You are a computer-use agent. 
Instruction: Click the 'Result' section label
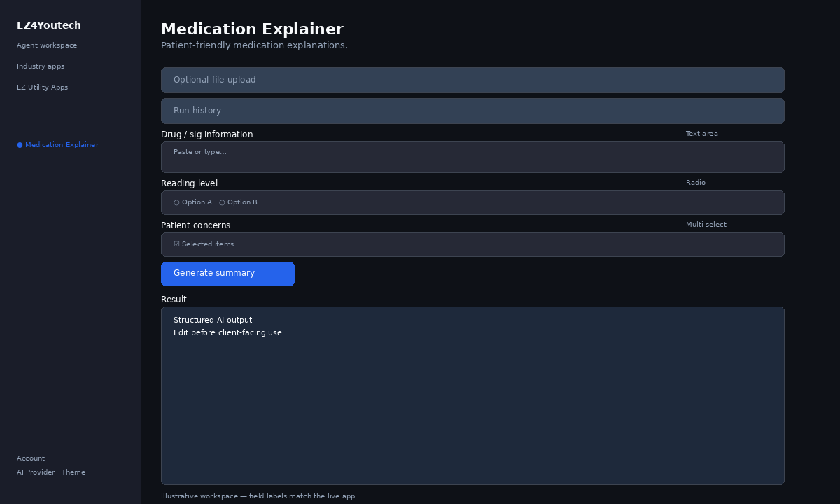174,300
